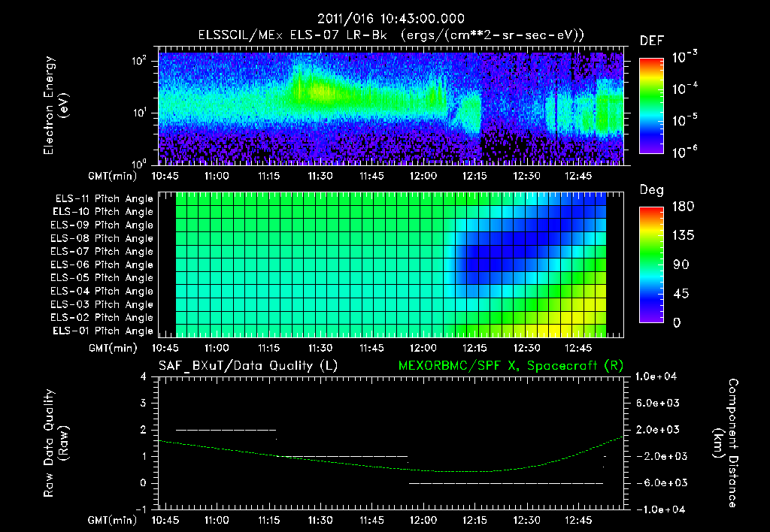Click the 10^-4 tick on DEF scale
This screenshot has width=770, height=532.
tap(685, 89)
